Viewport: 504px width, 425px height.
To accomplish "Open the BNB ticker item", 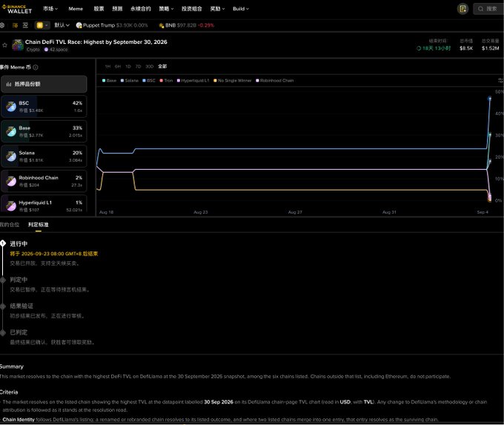I will pos(187,25).
